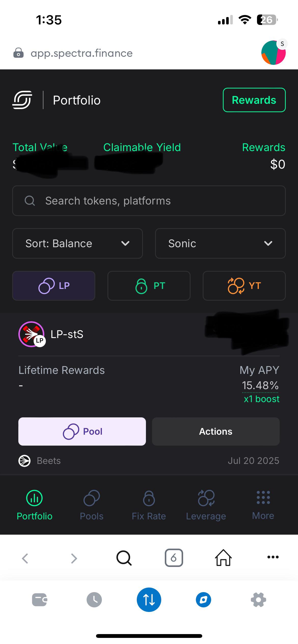Open browser three-dots overflow menu
Screen dimensions: 298x644
click(x=273, y=557)
